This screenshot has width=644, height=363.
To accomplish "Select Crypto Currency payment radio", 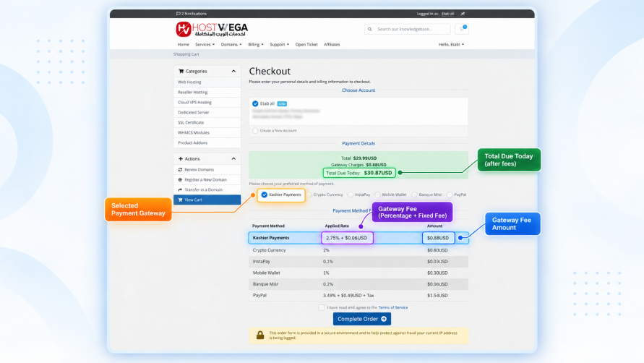I will coord(309,195).
